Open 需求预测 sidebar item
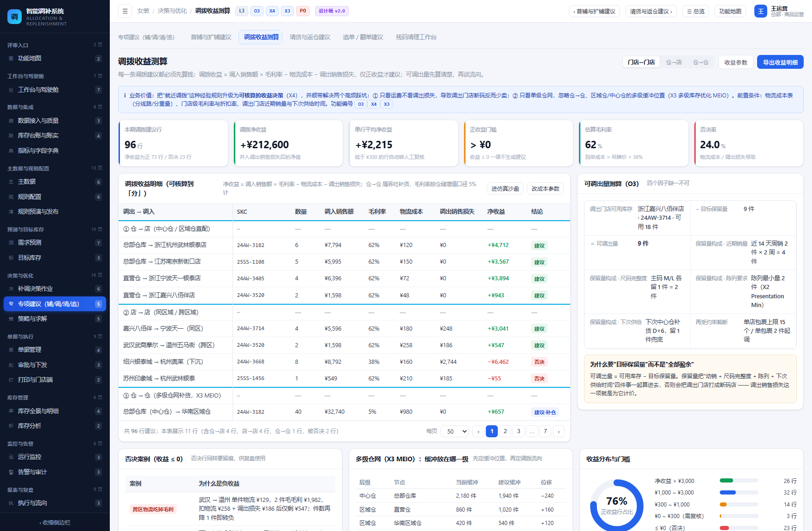This screenshot has height=531, width=812. pos(55,242)
